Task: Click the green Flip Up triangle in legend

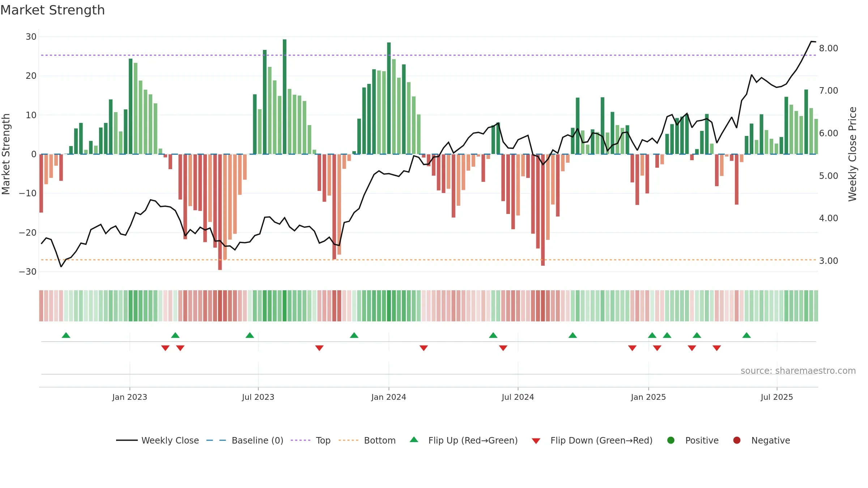Action: [x=414, y=440]
